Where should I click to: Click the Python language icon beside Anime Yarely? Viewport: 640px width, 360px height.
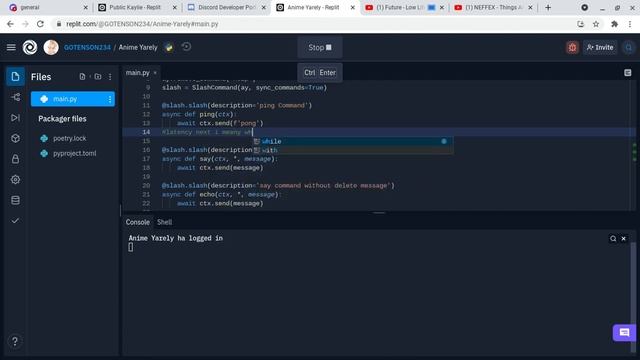point(169,47)
